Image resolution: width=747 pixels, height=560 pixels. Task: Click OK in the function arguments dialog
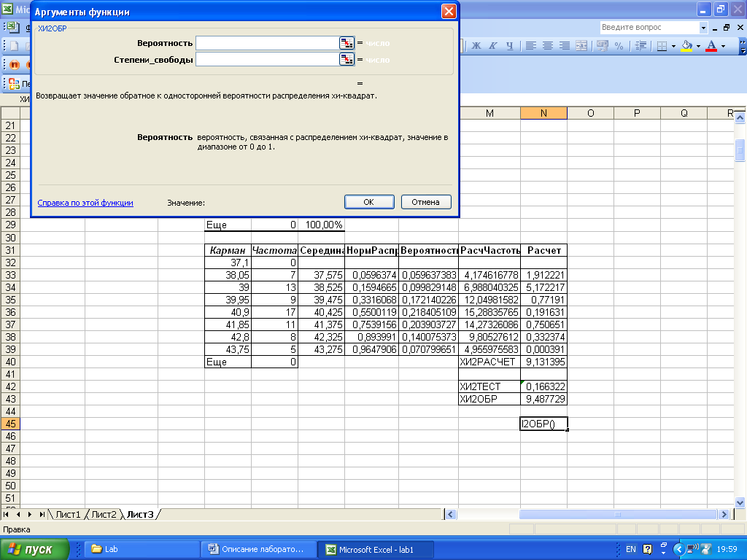tap(368, 202)
